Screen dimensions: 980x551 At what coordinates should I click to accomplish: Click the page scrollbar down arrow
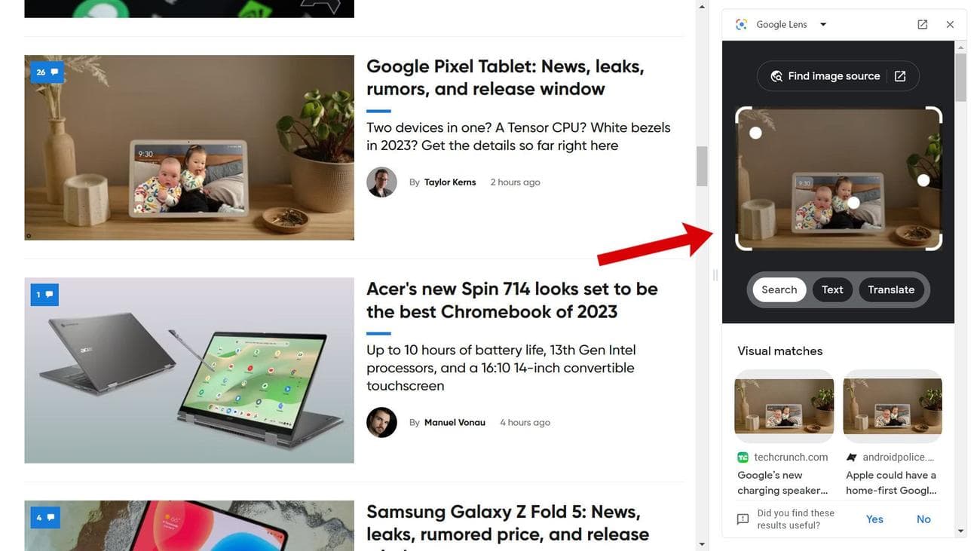[x=703, y=544]
